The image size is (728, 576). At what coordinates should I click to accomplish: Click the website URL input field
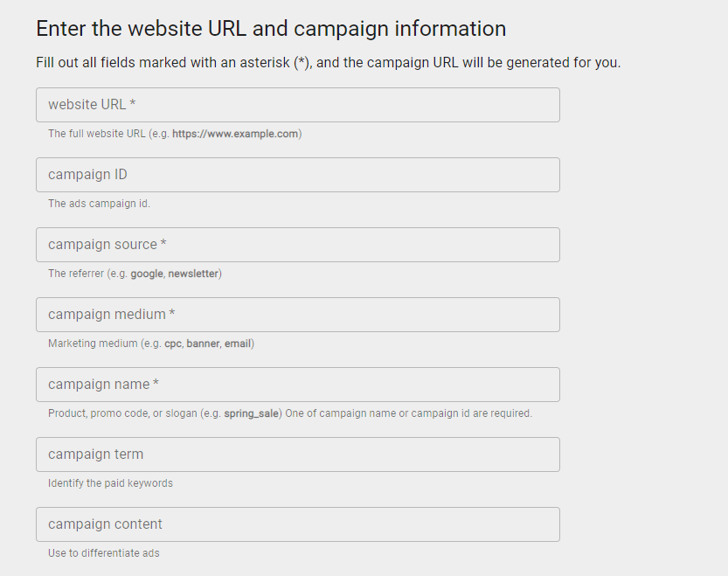297,105
